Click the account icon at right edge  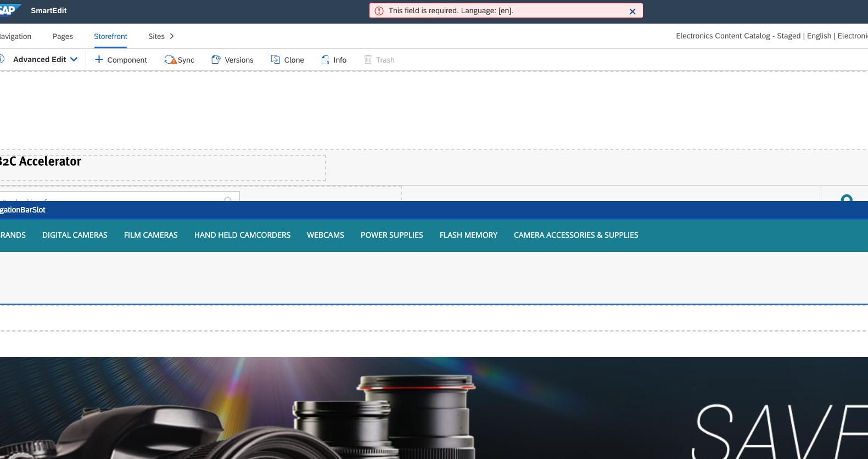click(x=847, y=198)
